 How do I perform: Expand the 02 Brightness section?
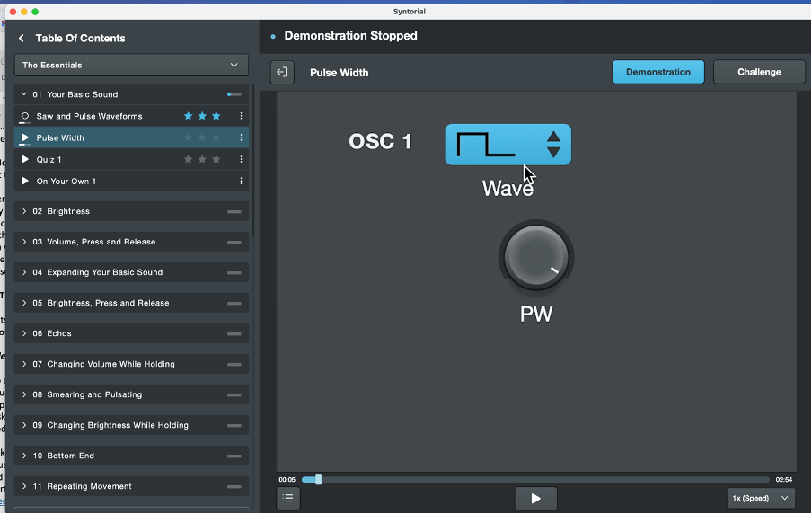[24, 211]
